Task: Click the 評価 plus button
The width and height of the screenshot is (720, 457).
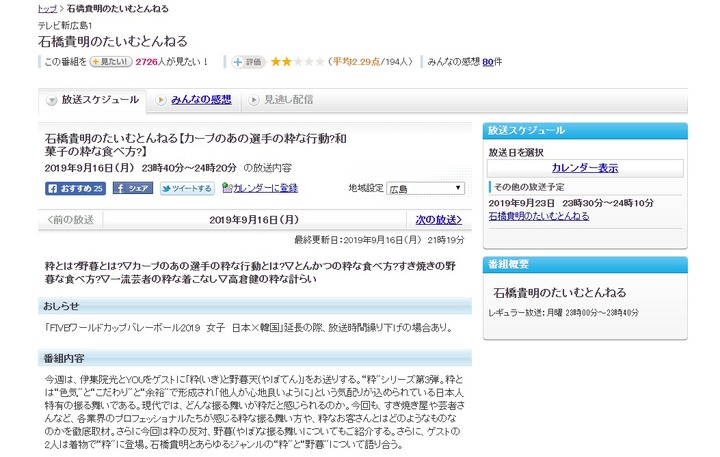Action: (x=248, y=62)
